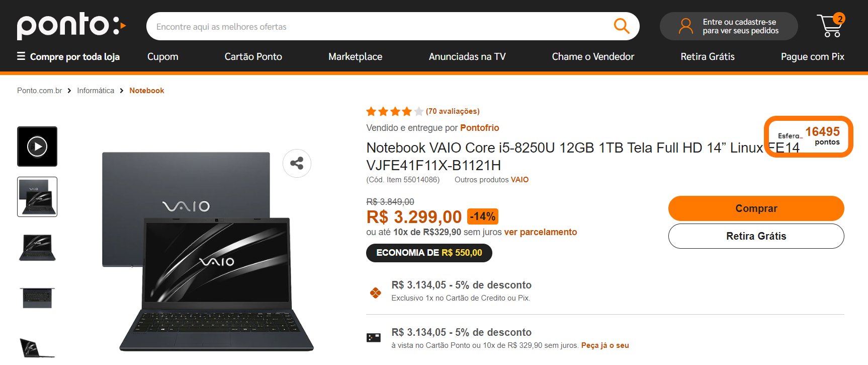Image resolution: width=868 pixels, height=365 pixels.
Task: Click the Esfera 16495 pontos badge
Action: coord(809,136)
